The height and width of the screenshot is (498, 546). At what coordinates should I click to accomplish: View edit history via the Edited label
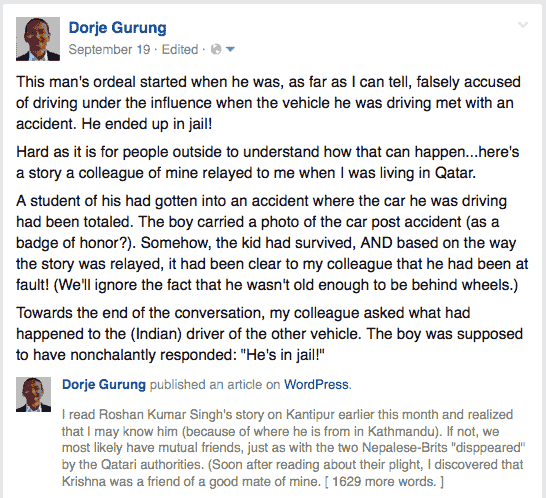point(180,49)
